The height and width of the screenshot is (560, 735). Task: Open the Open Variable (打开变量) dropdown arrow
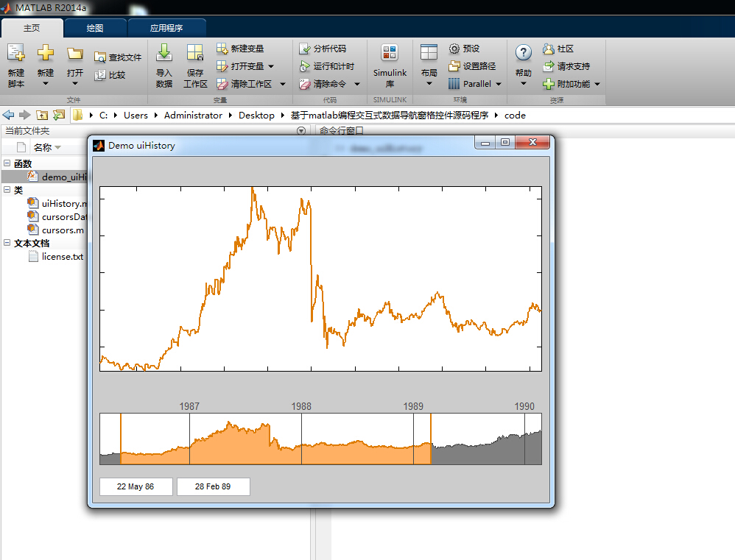(271, 66)
